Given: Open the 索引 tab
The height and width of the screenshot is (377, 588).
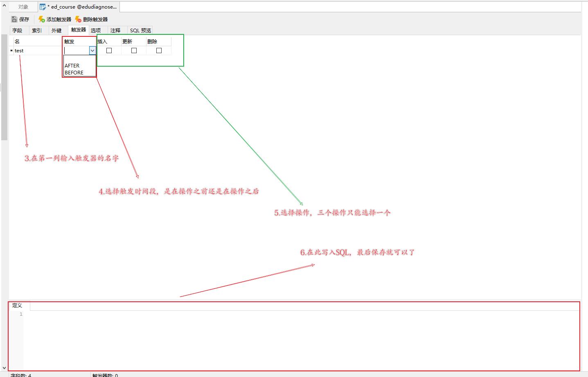Looking at the screenshot, I should pyautogui.click(x=37, y=30).
